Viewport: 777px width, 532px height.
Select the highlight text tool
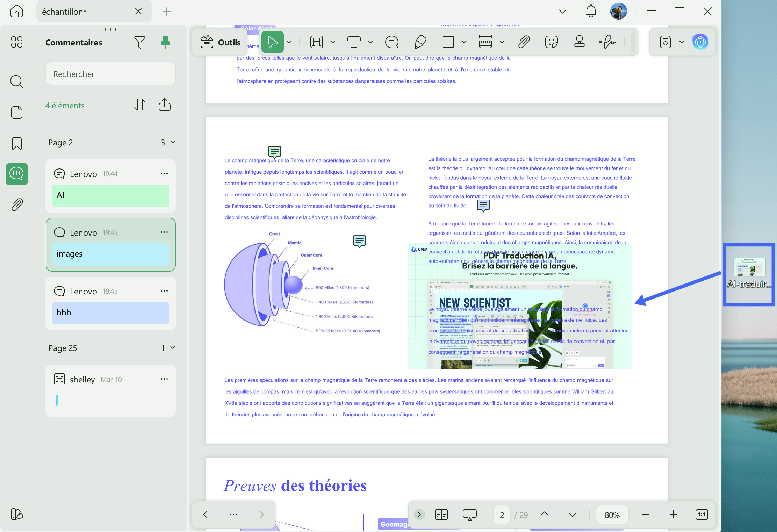316,42
